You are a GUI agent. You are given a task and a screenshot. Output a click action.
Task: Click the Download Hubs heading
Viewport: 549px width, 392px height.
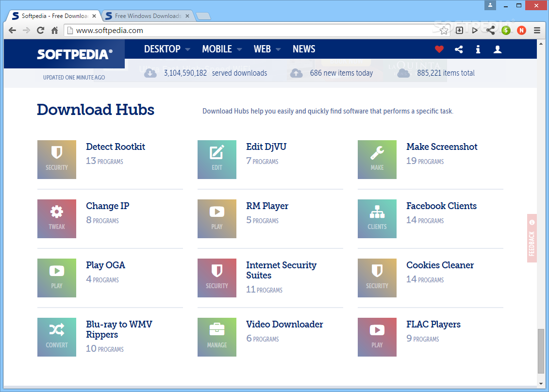pos(96,110)
